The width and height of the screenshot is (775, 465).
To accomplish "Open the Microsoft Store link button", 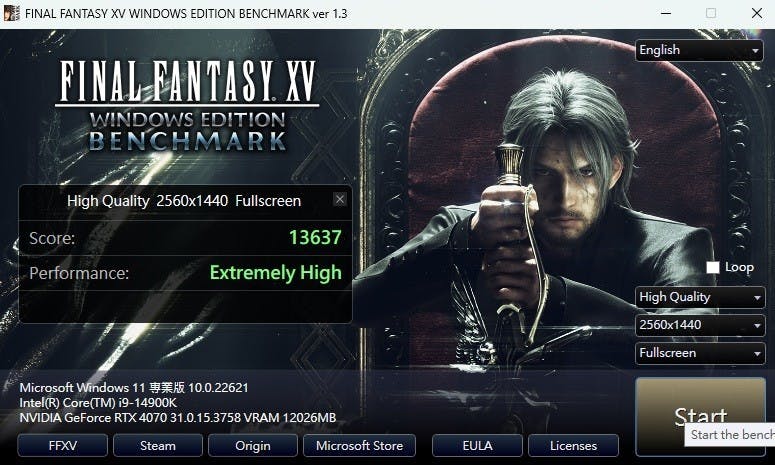I will tap(359, 446).
